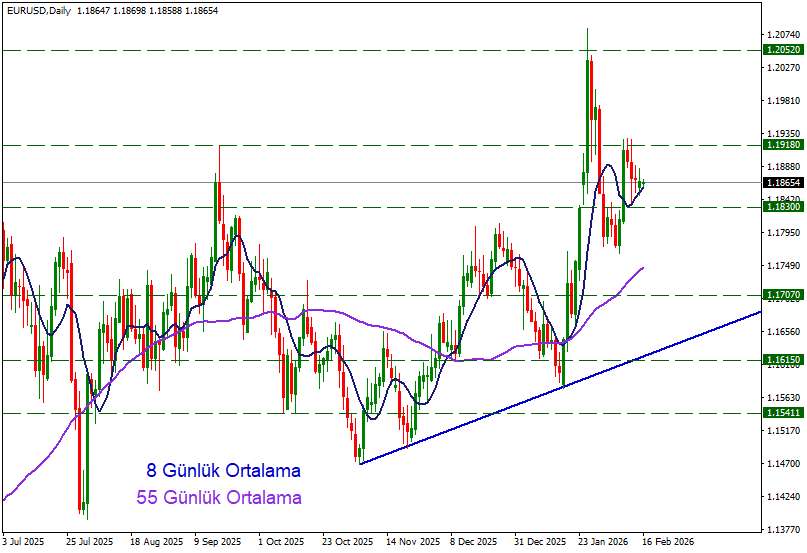The image size is (807, 553).
Task: Click the 3 Jul 2025 date label
Action: tap(24, 542)
